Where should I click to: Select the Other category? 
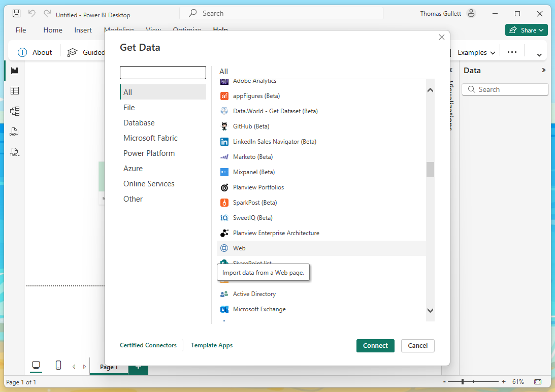tap(163, 199)
